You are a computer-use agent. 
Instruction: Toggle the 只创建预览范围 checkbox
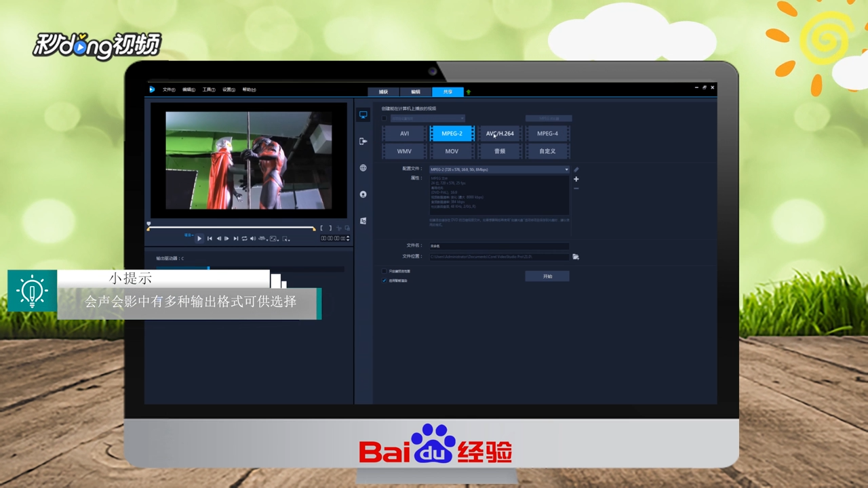[384, 271]
